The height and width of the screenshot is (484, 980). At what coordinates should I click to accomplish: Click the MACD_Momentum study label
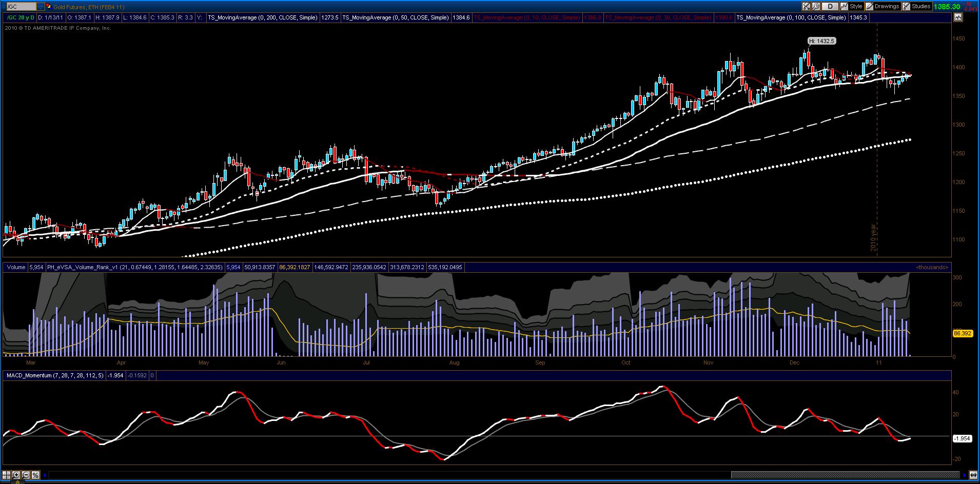tap(55, 375)
